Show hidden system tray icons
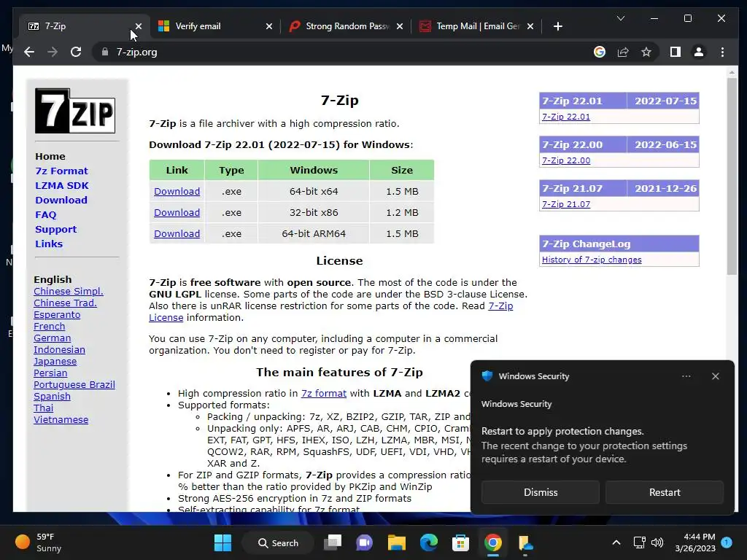This screenshot has height=560, width=747. pos(616,542)
